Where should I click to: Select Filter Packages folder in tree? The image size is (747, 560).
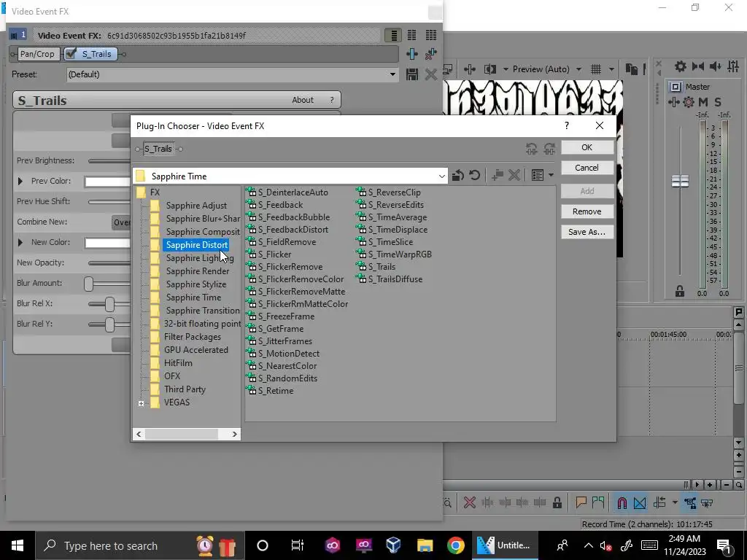193,337
